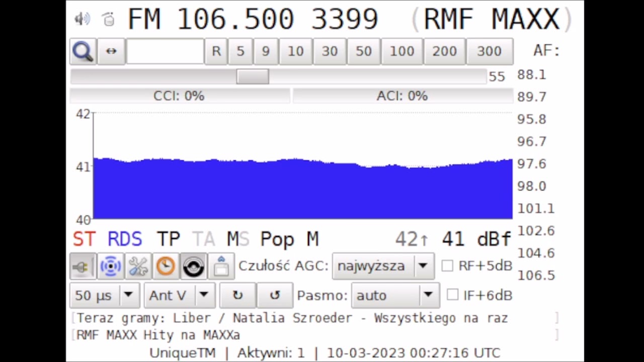Click the RDS indicator label
The height and width of the screenshot is (362, 644).
pyautogui.click(x=125, y=239)
